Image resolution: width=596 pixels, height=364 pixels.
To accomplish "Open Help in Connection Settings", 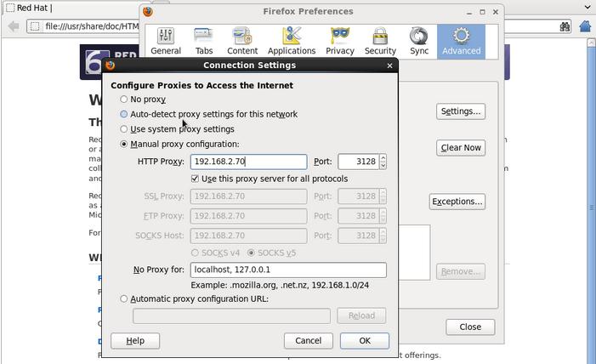I will [x=135, y=341].
